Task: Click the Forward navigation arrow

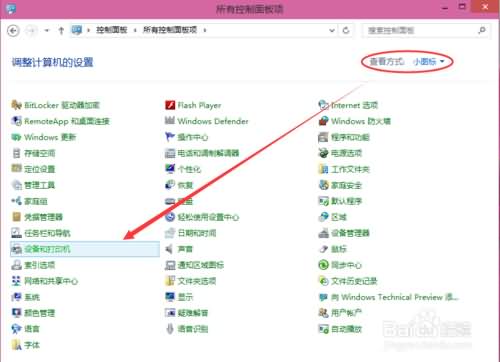Action: click(x=32, y=31)
